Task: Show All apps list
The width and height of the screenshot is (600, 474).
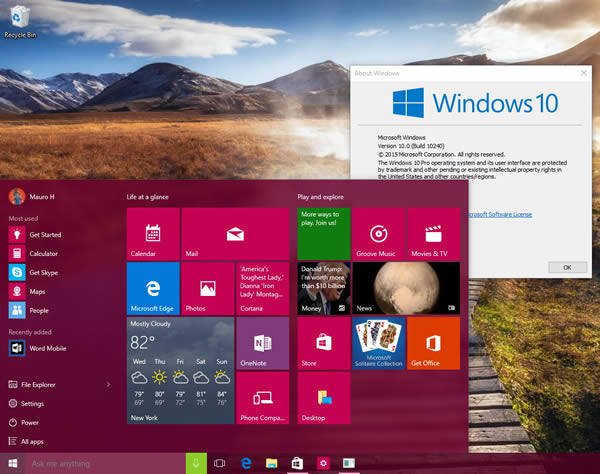Action: click(x=26, y=441)
